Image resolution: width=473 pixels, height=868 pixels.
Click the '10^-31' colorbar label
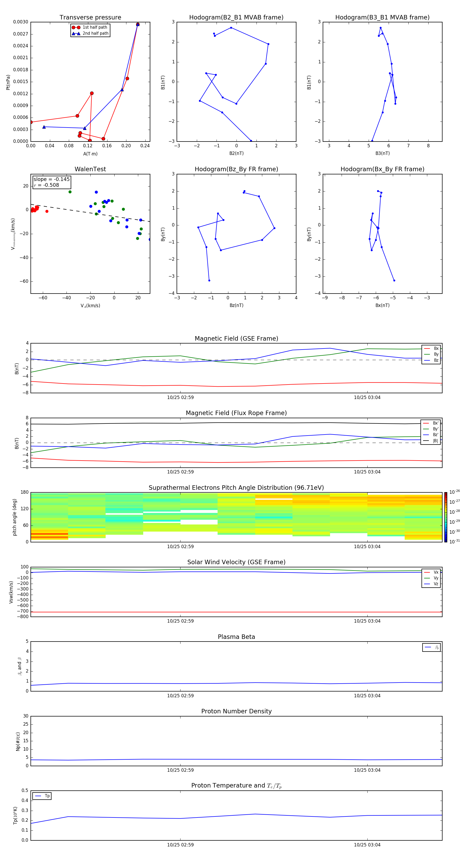coord(455,542)
